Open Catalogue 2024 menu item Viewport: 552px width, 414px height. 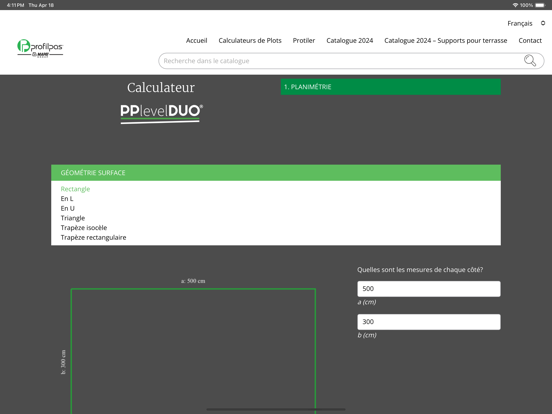[350, 40]
